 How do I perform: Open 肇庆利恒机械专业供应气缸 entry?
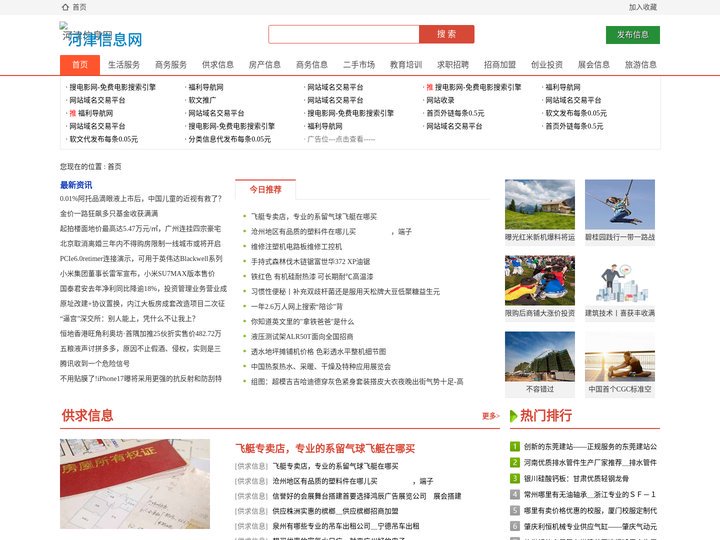coord(591,526)
